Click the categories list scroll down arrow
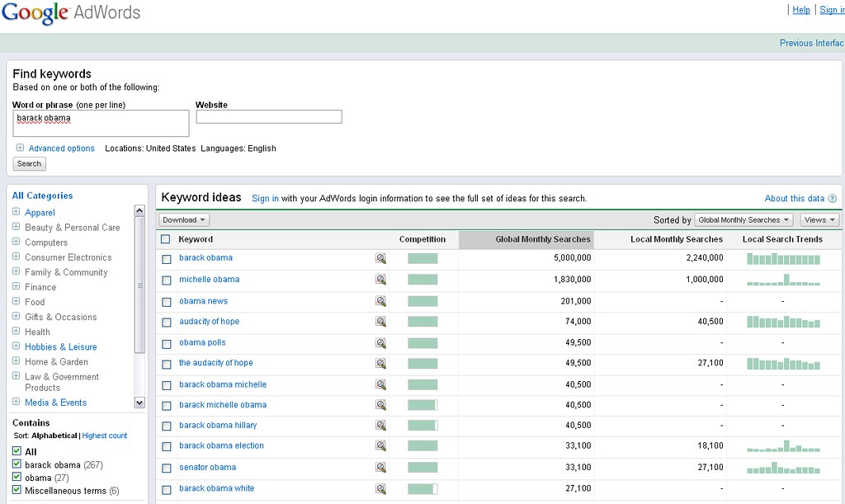 click(x=139, y=403)
